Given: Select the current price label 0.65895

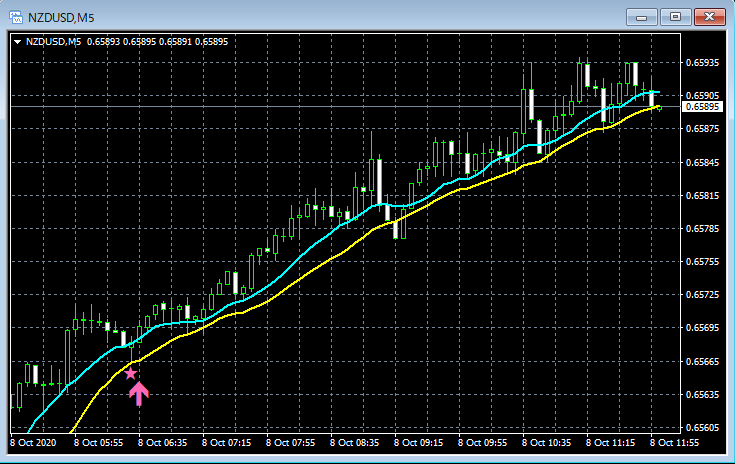Looking at the screenshot, I should (702, 106).
